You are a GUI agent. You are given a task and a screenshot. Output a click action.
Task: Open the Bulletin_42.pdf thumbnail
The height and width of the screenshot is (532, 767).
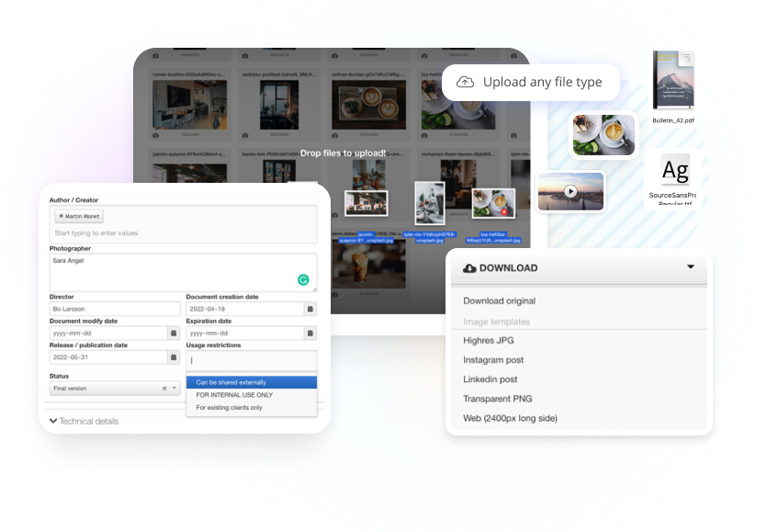pyautogui.click(x=673, y=80)
